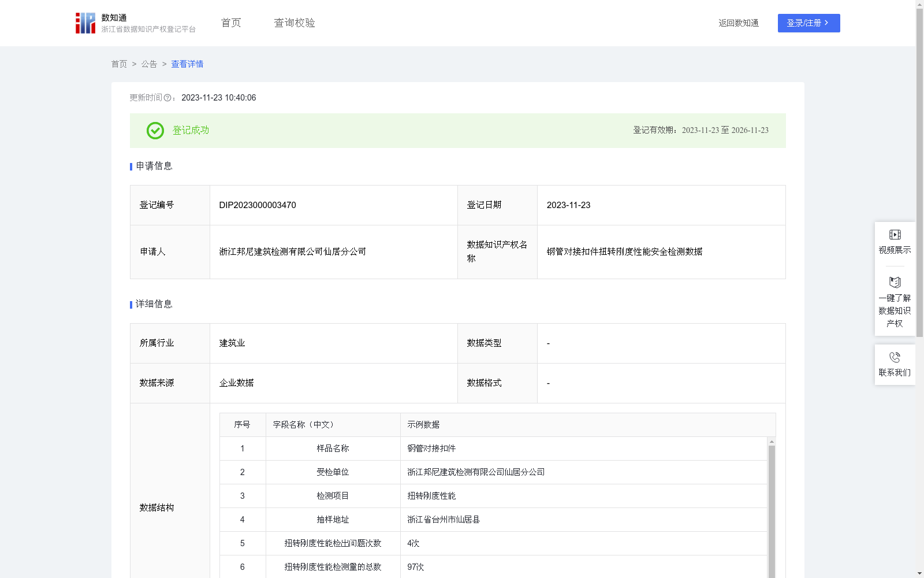Go to 首页 in the breadcrumb
The image size is (924, 578).
119,64
